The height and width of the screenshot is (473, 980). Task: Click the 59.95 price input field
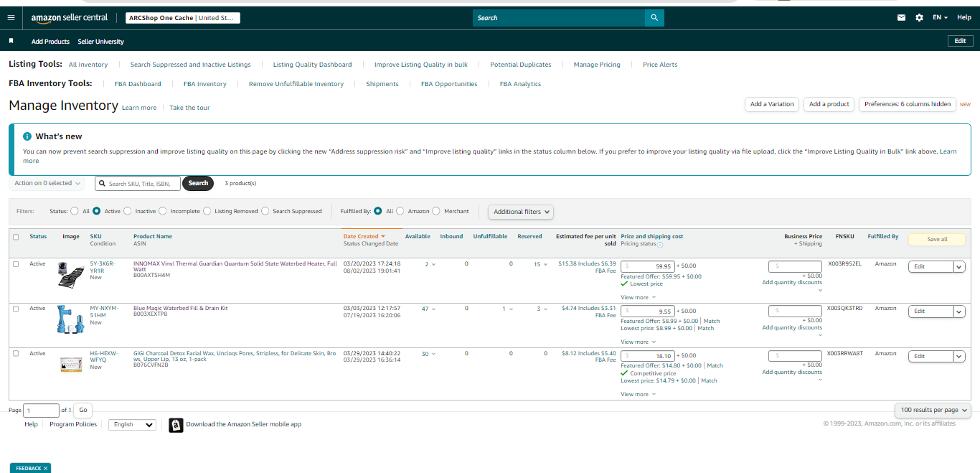click(x=647, y=266)
